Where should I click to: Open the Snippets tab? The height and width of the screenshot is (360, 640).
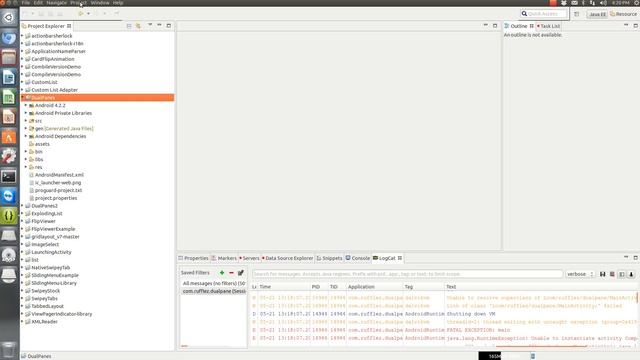(329, 258)
